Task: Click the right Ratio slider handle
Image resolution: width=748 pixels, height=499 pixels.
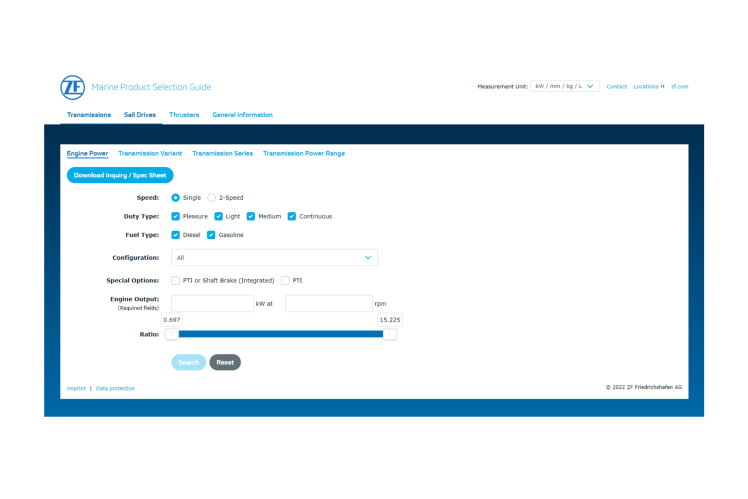Action: tap(390, 334)
